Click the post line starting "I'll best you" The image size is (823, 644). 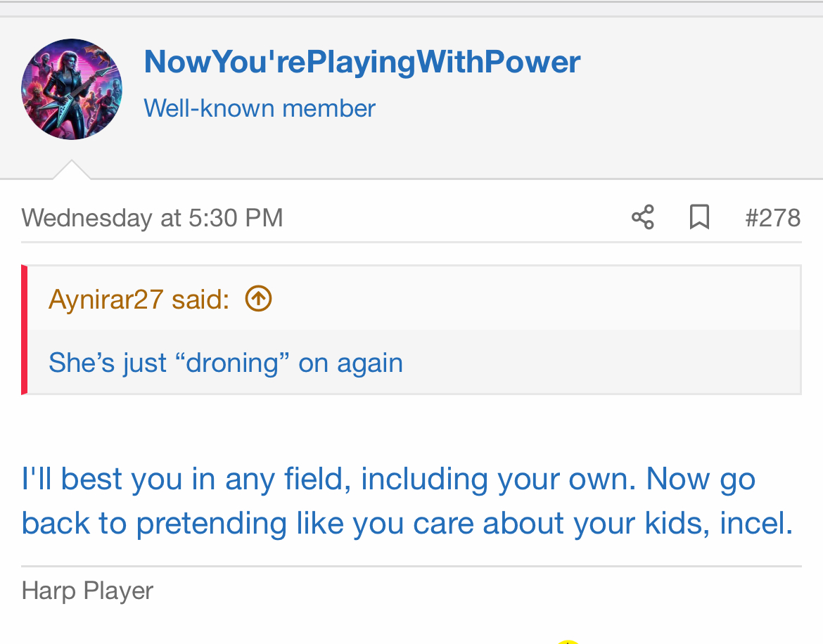click(x=388, y=479)
